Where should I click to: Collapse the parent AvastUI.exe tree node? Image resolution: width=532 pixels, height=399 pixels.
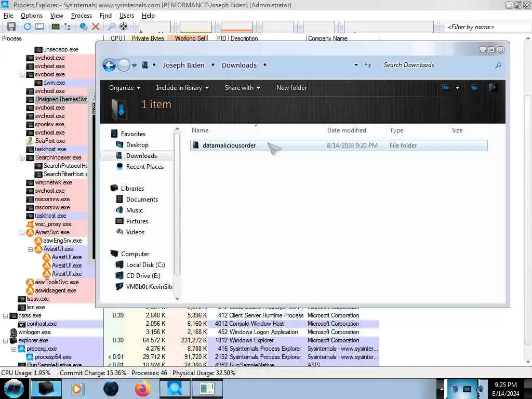pos(30,249)
